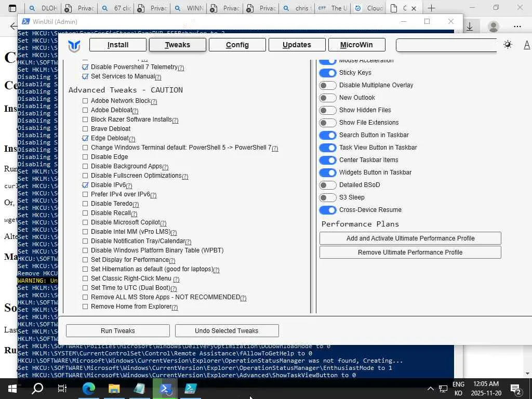
Task: Toggle Cross-Device Resume off
Action: click(x=328, y=210)
